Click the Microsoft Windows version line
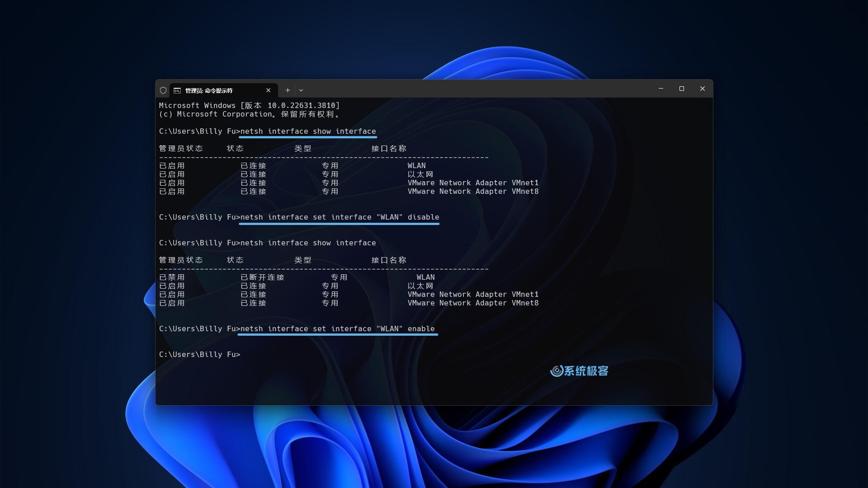868x488 pixels. click(249, 105)
